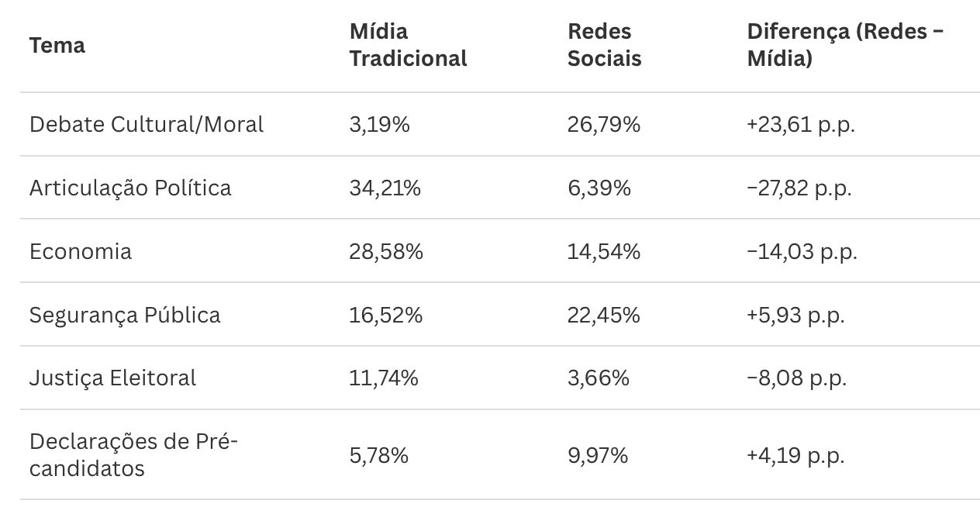The image size is (980, 521).
Task: Select the 14,54% social networks value
Action: pos(604,251)
